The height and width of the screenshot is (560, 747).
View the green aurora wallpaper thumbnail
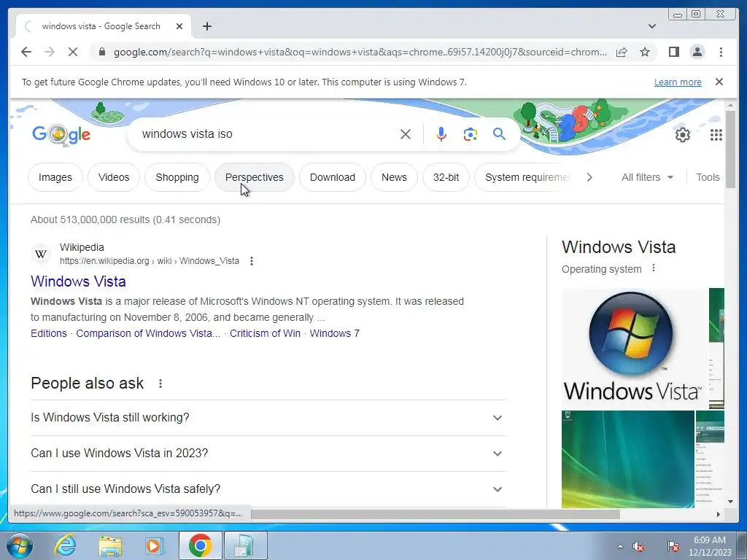[x=628, y=459]
